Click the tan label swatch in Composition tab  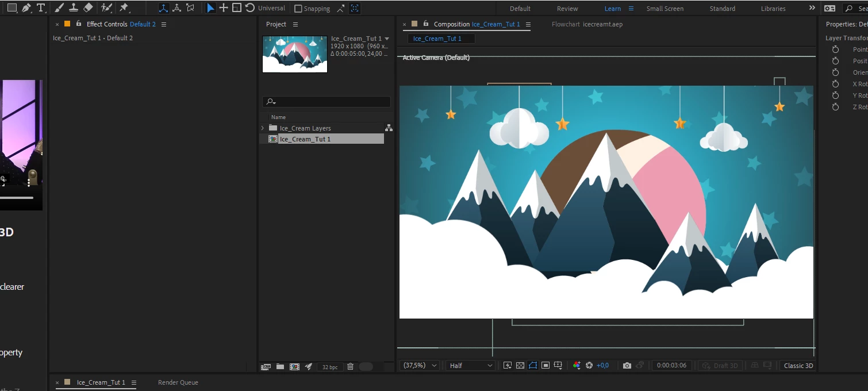tap(414, 24)
